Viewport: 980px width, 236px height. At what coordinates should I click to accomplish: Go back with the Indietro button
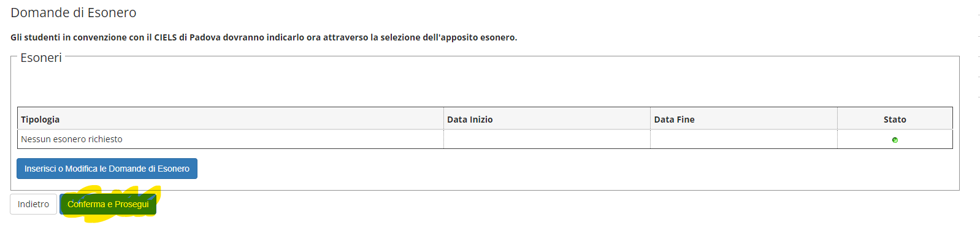(33, 204)
